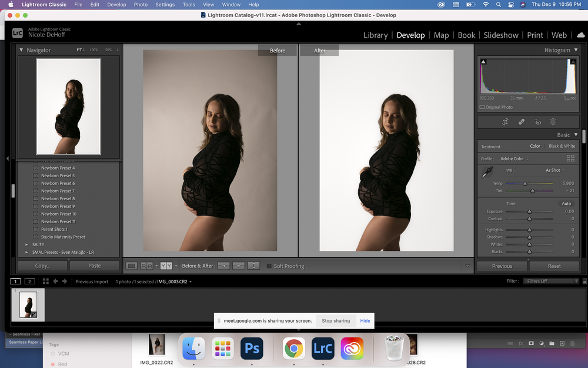Switch to the Library module
The width and height of the screenshot is (588, 368).
pos(375,35)
